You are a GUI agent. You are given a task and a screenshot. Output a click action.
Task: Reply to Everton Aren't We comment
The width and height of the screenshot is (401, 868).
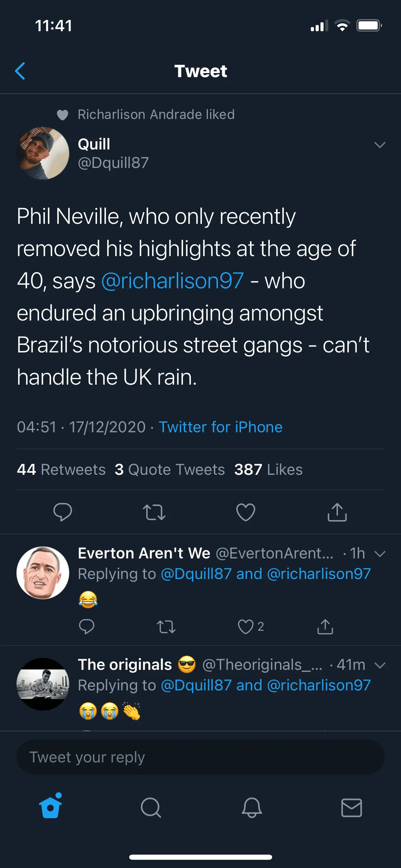coord(86,627)
